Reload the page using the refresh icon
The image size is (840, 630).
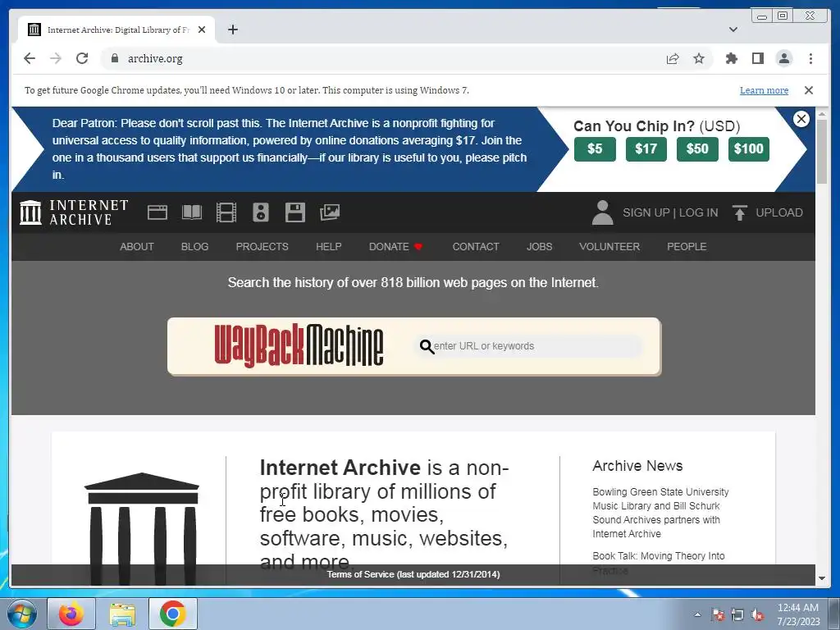(82, 58)
